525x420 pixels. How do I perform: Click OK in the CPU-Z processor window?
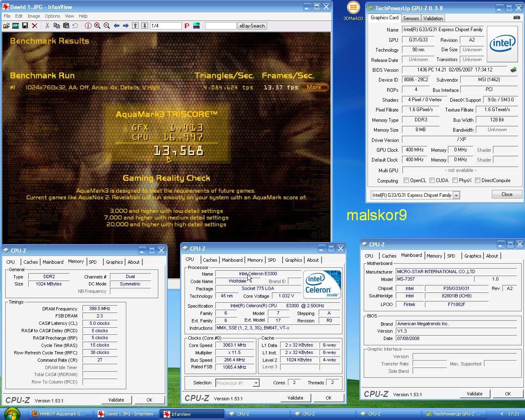click(x=328, y=398)
